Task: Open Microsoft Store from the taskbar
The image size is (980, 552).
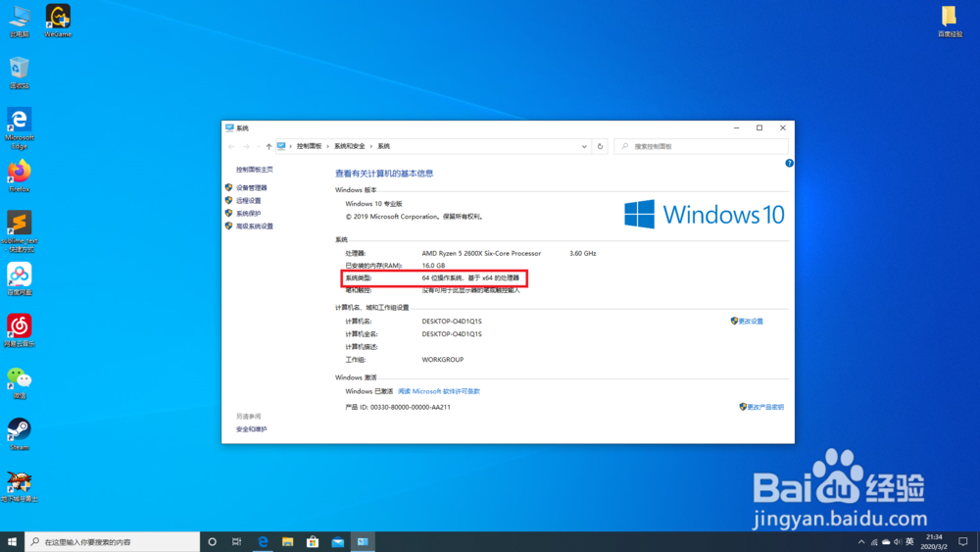Action: click(313, 541)
